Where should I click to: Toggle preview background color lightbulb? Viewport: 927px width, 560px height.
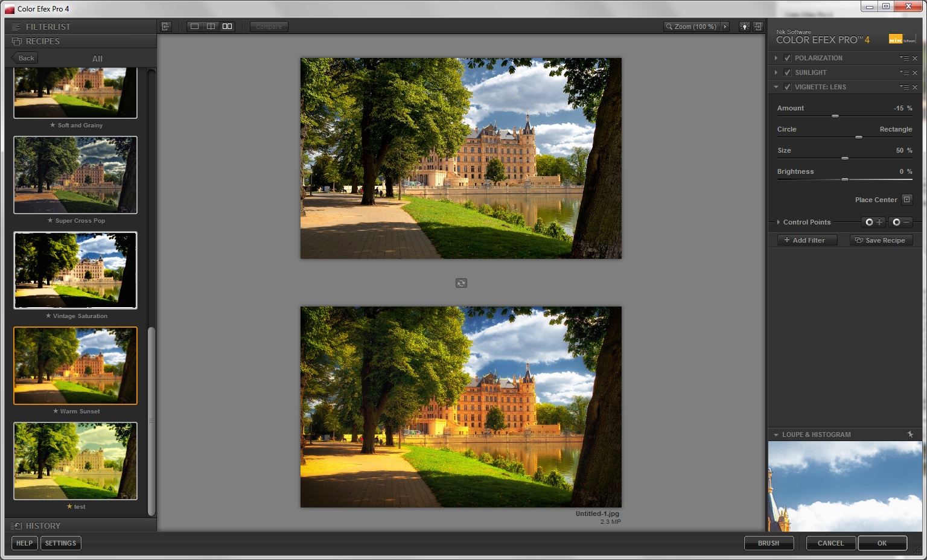coord(744,27)
